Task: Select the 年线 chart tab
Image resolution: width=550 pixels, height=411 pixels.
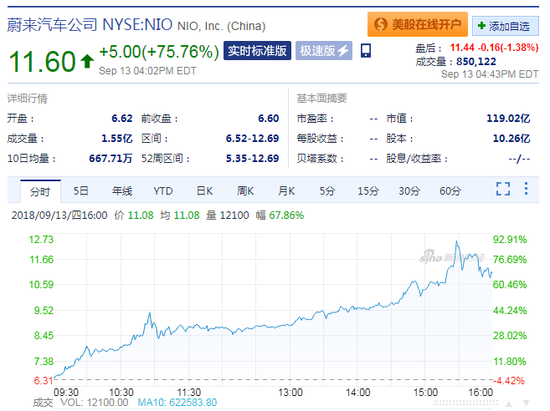Action: (122, 191)
